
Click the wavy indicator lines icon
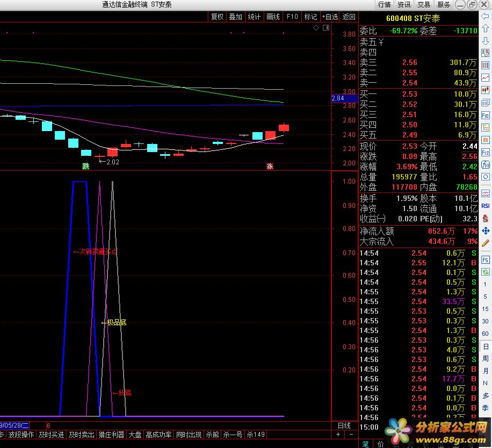coord(486,193)
